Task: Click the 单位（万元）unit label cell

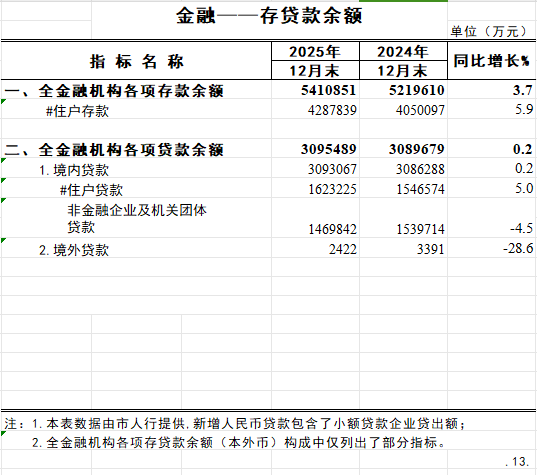Action: (491, 32)
